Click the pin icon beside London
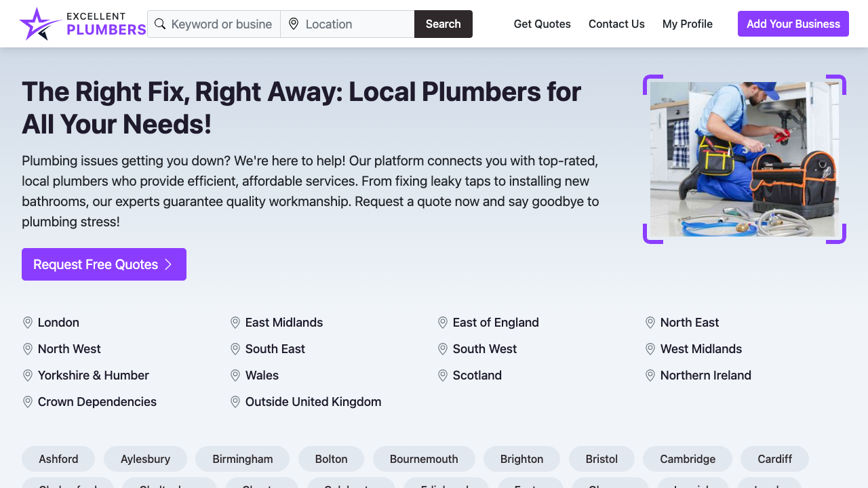This screenshot has height=488, width=868. click(x=28, y=323)
